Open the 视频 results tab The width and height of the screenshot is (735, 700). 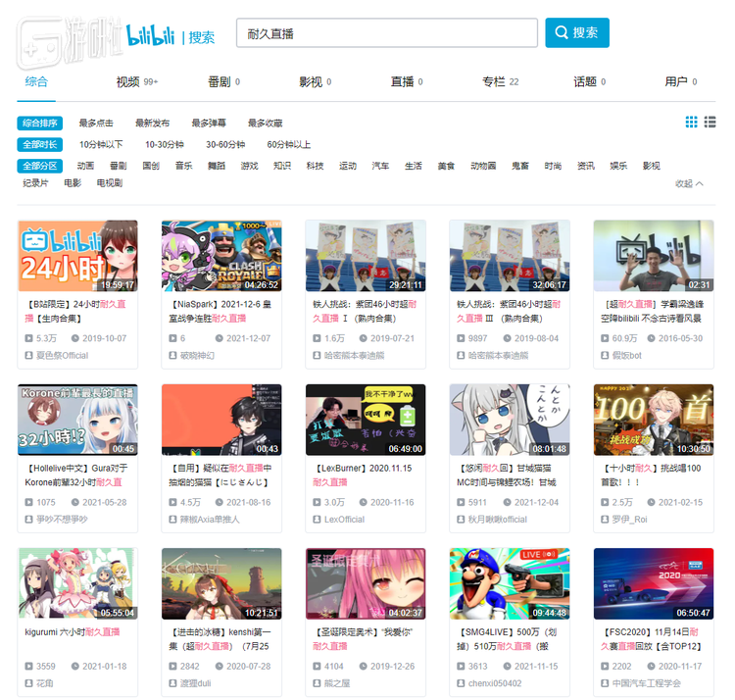(x=128, y=81)
